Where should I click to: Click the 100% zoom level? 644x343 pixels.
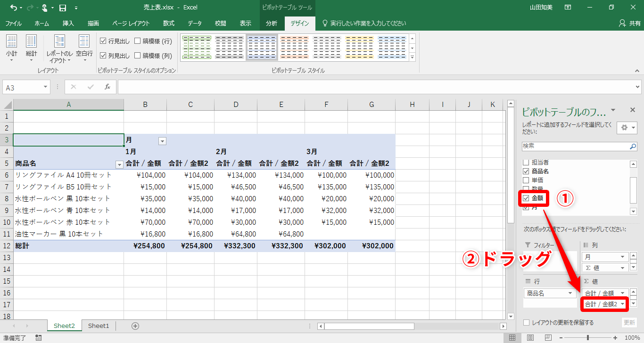632,338
